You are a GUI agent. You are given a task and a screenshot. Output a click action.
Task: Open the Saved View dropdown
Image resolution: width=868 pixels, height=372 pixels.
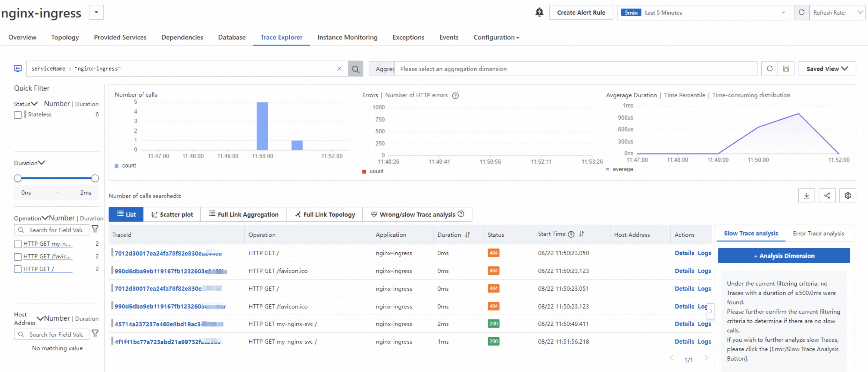coord(827,69)
